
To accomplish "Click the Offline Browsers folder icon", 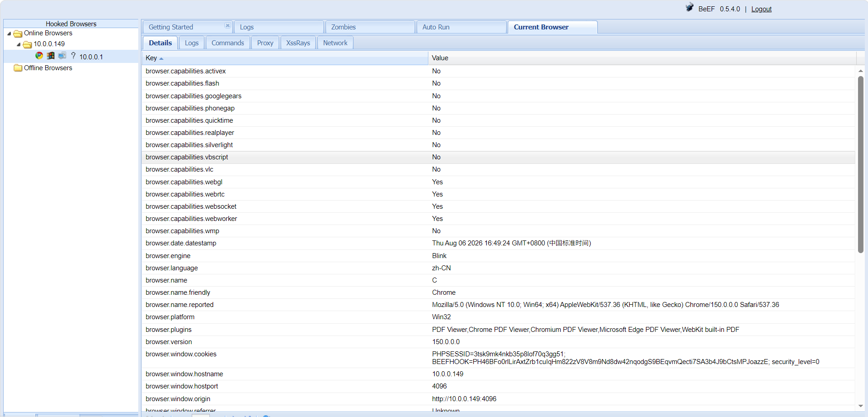I will (x=18, y=68).
